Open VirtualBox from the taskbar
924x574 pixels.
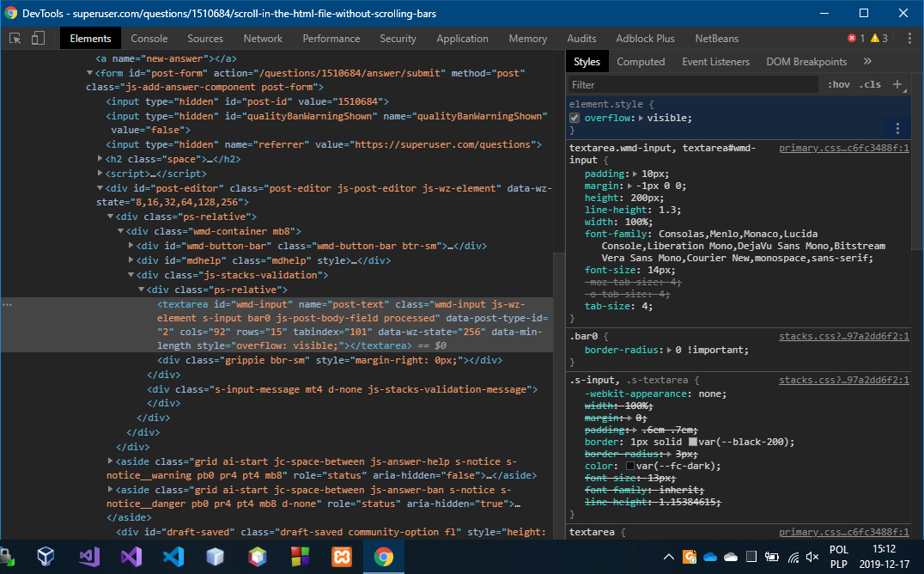46,556
